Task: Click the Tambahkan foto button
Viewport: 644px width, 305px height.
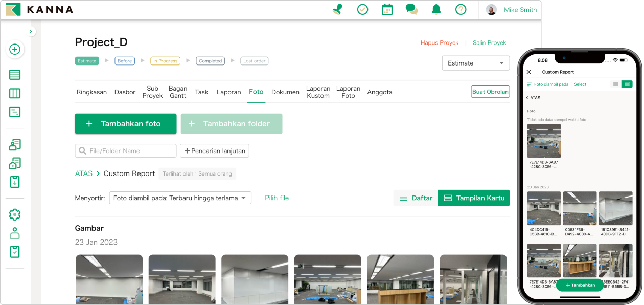Action: pos(126,124)
